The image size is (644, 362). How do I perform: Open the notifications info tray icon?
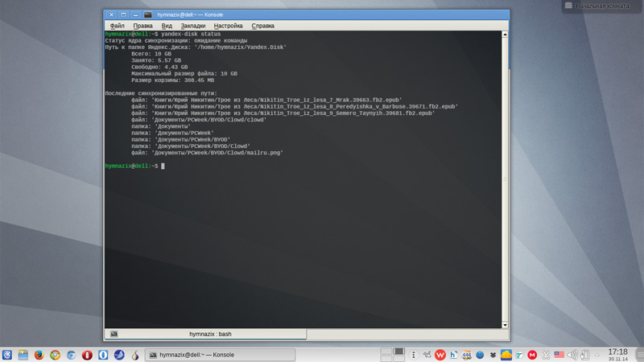click(x=414, y=355)
